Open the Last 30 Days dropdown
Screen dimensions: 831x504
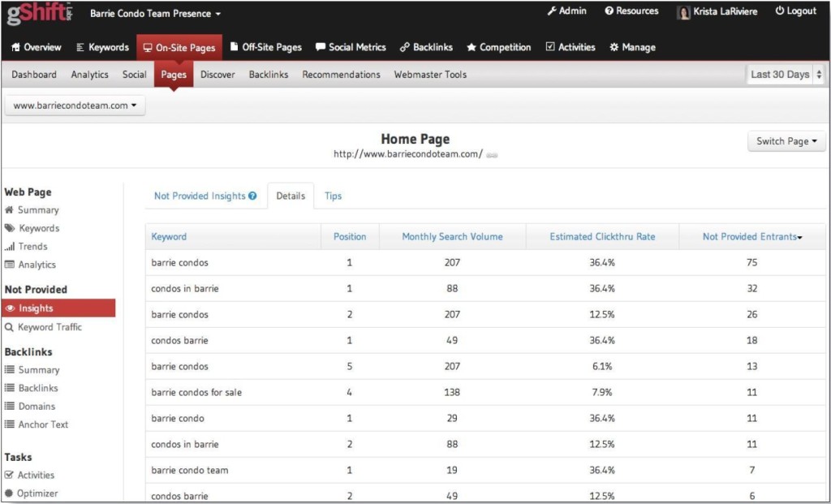[782, 74]
